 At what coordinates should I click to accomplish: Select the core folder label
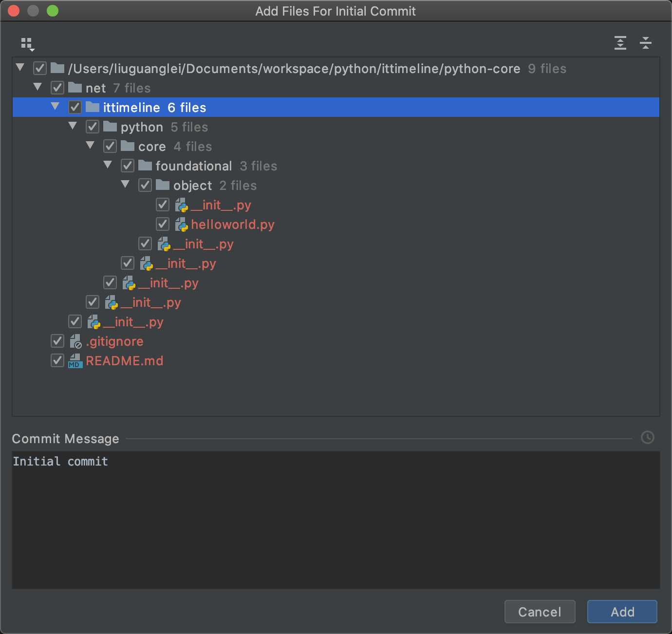(152, 147)
